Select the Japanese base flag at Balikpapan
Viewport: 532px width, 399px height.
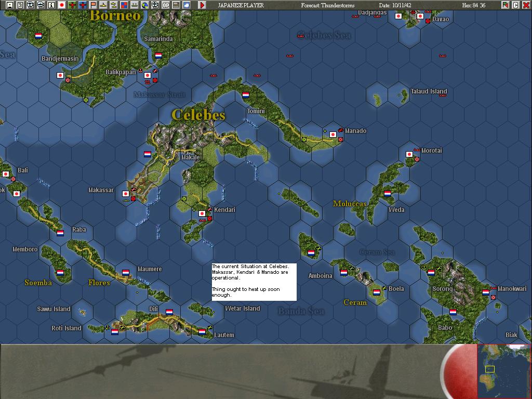[147, 75]
